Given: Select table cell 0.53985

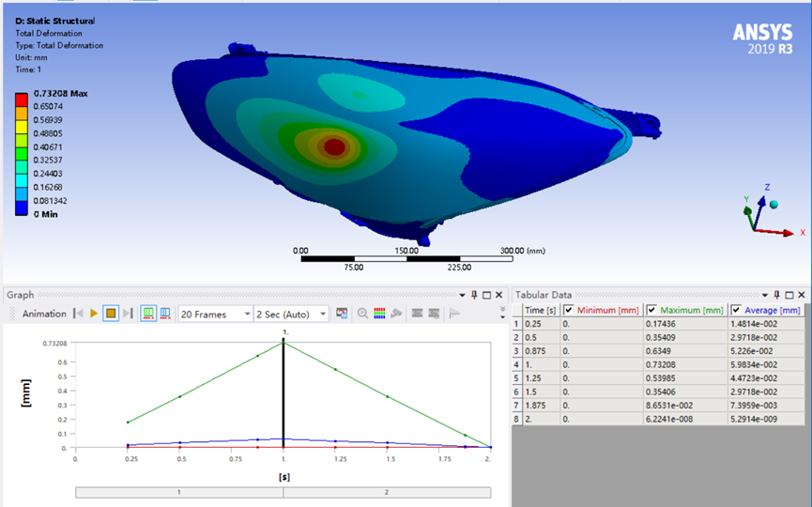Looking at the screenshot, I should click(685, 378).
